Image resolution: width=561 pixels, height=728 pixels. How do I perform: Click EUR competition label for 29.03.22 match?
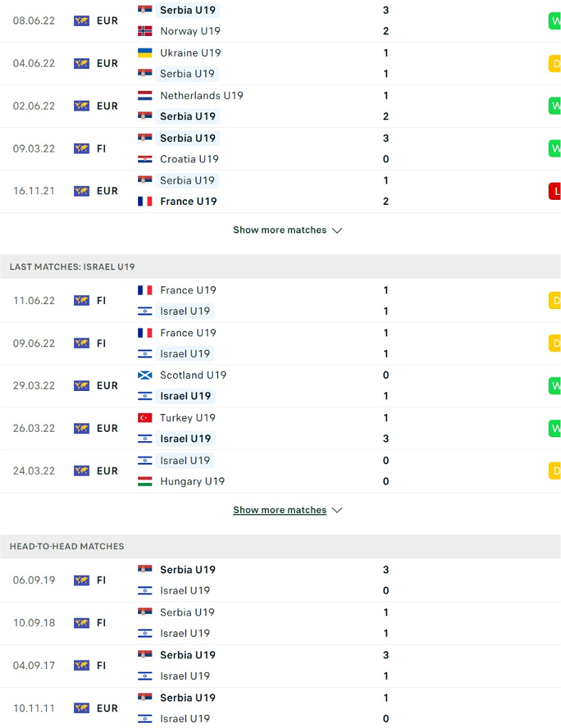click(x=107, y=386)
